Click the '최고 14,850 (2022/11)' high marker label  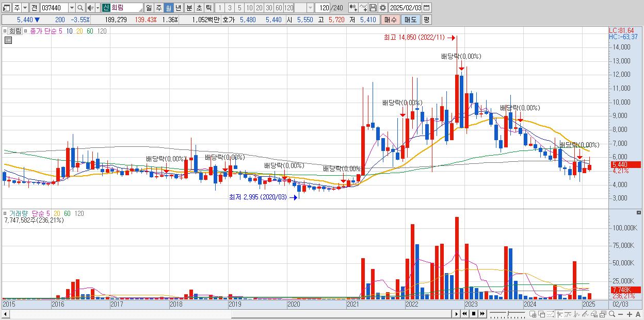(414, 38)
